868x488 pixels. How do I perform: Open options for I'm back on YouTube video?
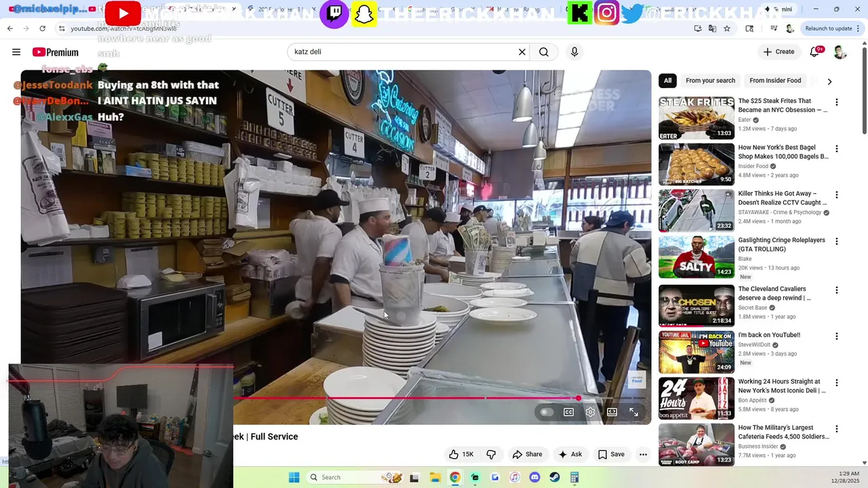click(836, 336)
